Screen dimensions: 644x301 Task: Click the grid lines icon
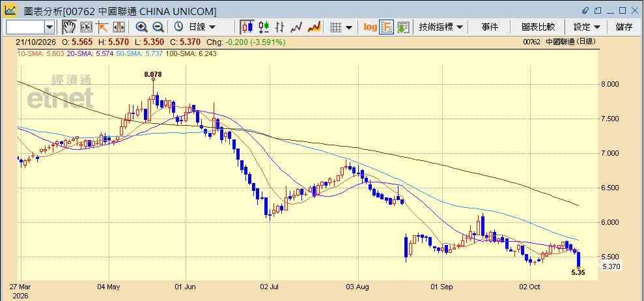click(337, 27)
